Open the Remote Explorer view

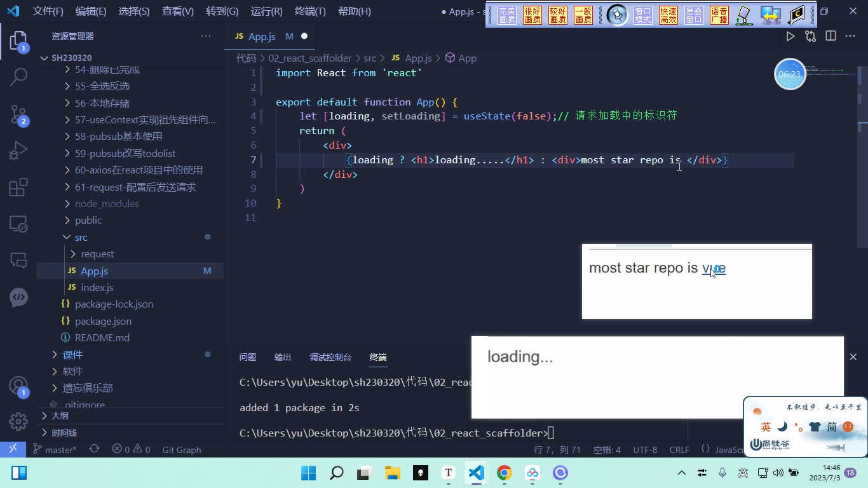tap(18, 224)
